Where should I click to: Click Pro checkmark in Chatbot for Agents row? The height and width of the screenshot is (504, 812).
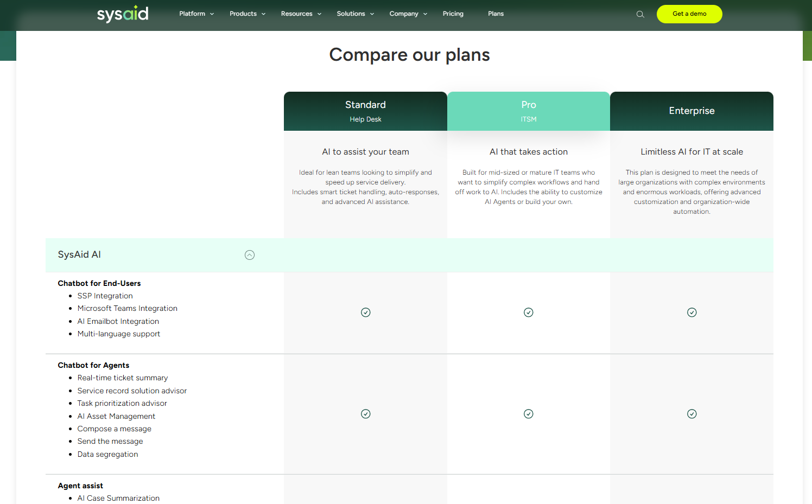(x=529, y=414)
